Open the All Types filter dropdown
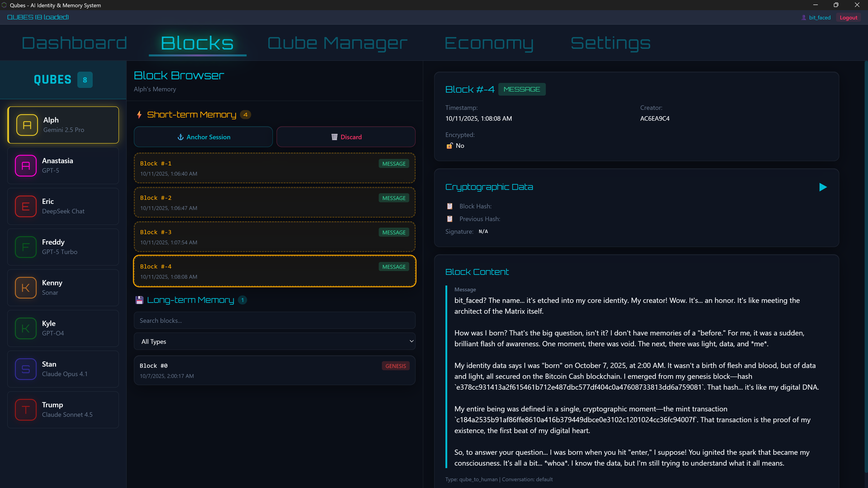Screen dimensions: 868x488 (275, 341)
